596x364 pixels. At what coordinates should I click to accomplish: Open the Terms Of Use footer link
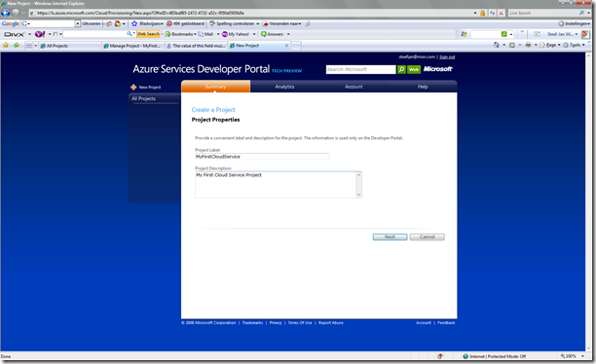(x=300, y=322)
